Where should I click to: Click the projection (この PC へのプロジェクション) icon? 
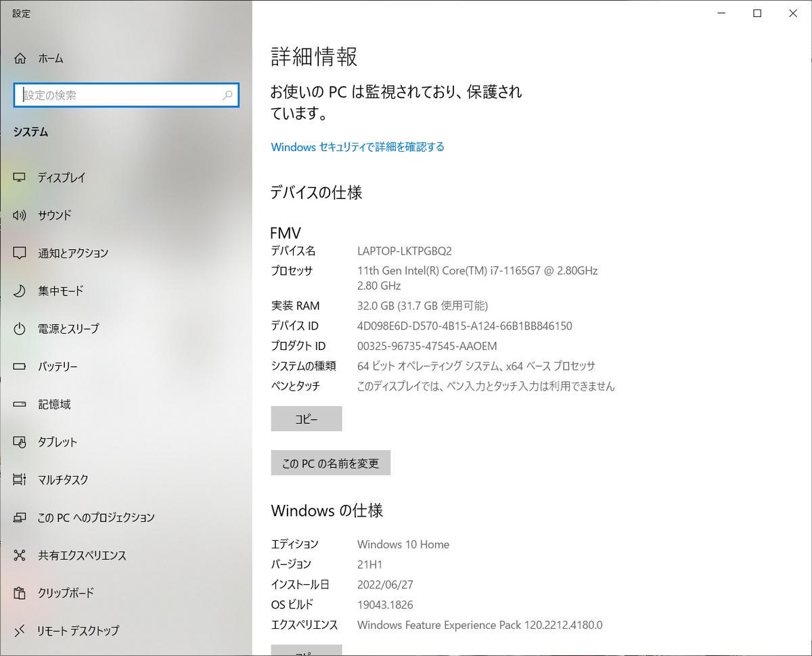click(20, 518)
